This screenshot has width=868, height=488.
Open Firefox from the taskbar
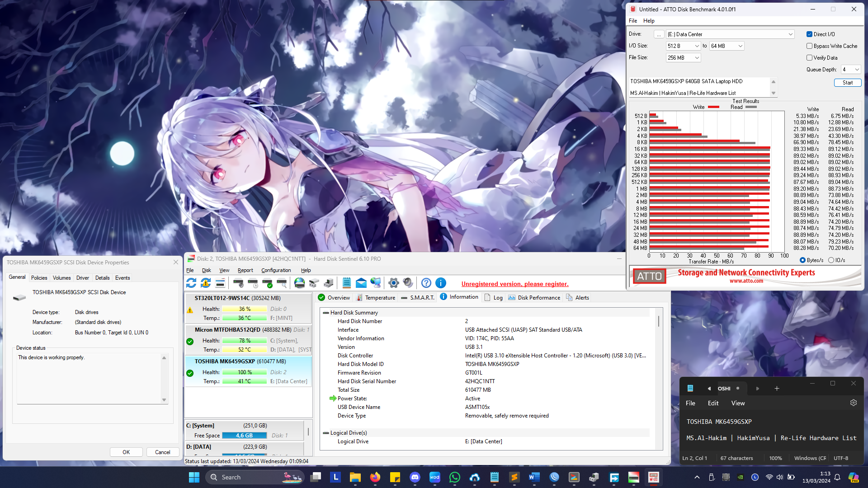pyautogui.click(x=375, y=477)
